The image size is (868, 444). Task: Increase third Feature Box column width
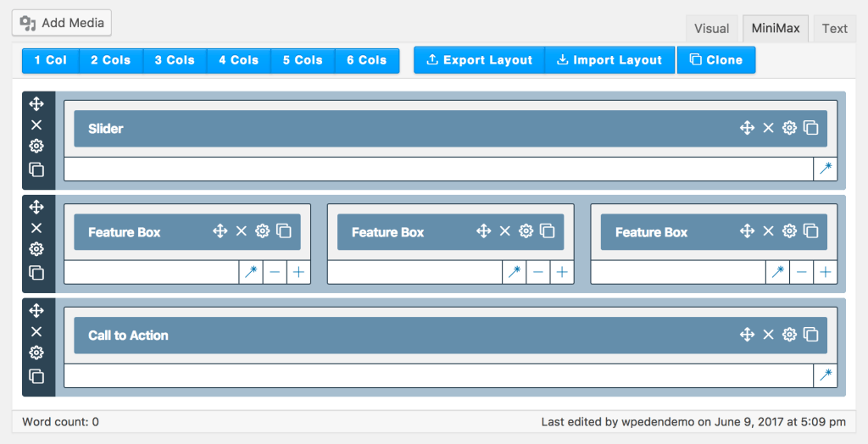tap(825, 272)
